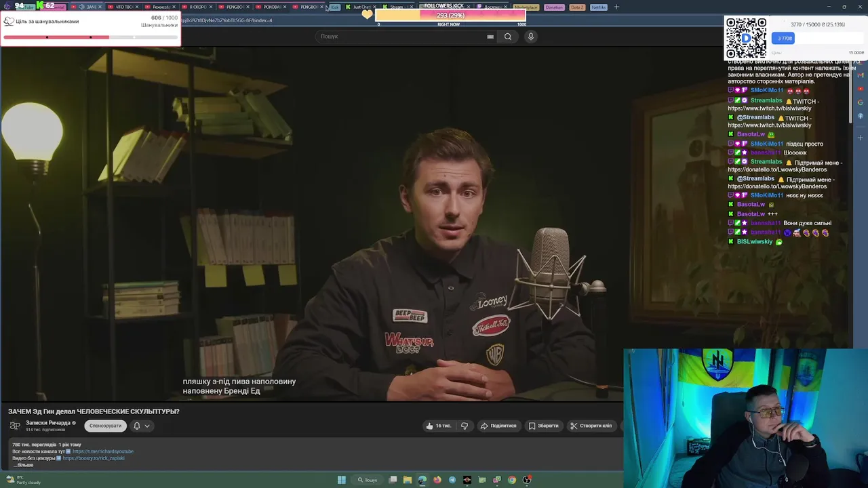
Task: Switch to the РОКОВАЯ browser tab
Action: [x=271, y=7]
